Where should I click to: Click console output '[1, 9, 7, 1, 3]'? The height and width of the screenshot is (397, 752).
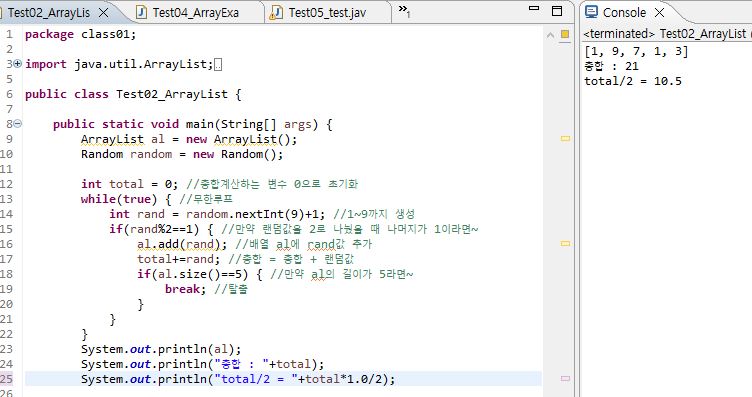click(636, 51)
